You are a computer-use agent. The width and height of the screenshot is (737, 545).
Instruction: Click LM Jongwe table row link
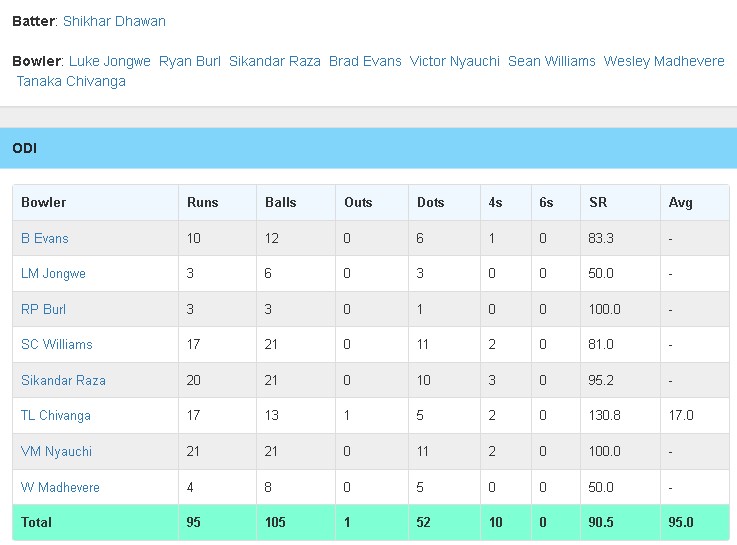(53, 273)
